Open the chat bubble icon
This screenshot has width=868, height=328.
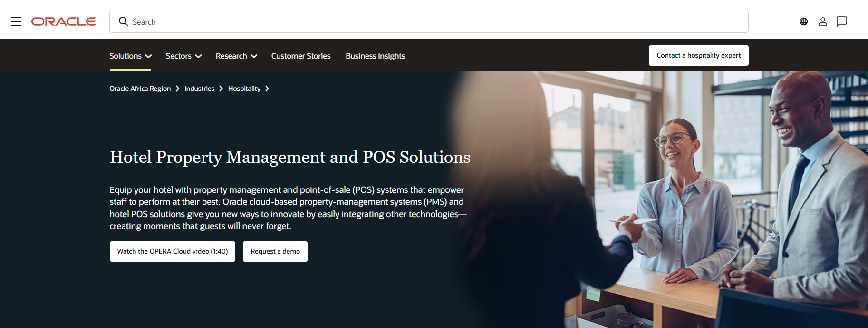[842, 21]
